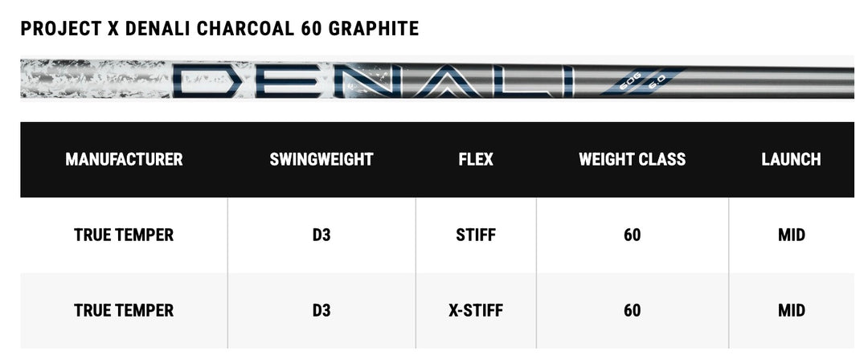Click weight class 60 in Stiff row
The image size is (868, 364).
coord(633,235)
